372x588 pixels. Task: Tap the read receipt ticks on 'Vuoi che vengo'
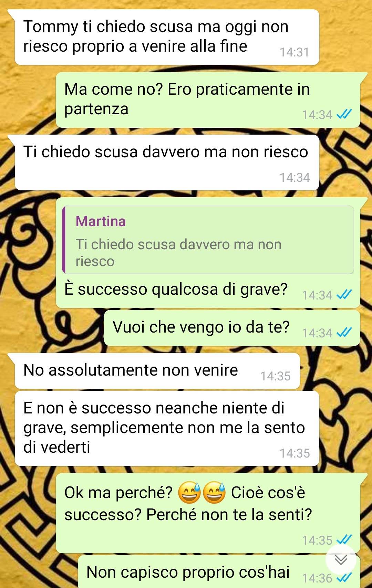pyautogui.click(x=344, y=332)
